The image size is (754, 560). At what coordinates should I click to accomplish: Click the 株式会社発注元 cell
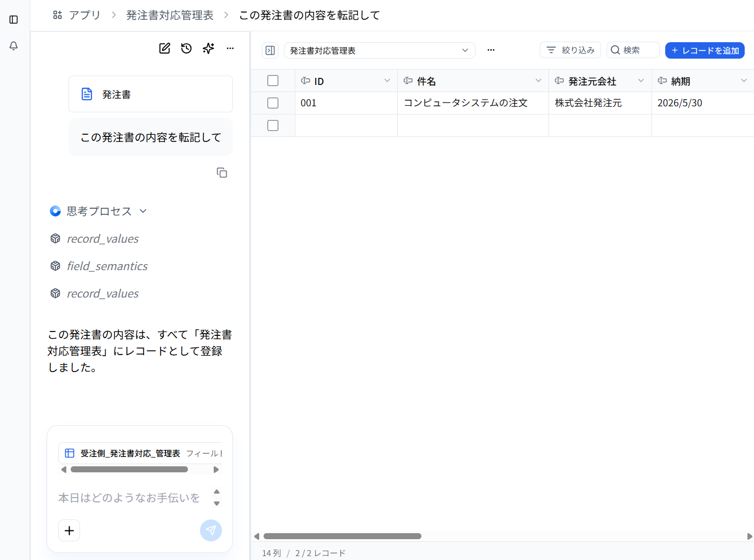[x=600, y=103]
